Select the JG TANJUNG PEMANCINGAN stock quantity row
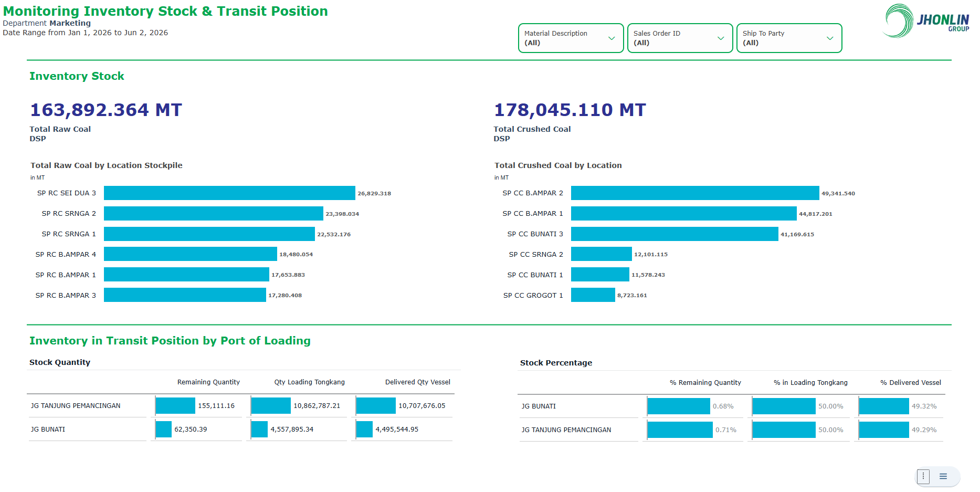This screenshot has width=980, height=492. 241,406
